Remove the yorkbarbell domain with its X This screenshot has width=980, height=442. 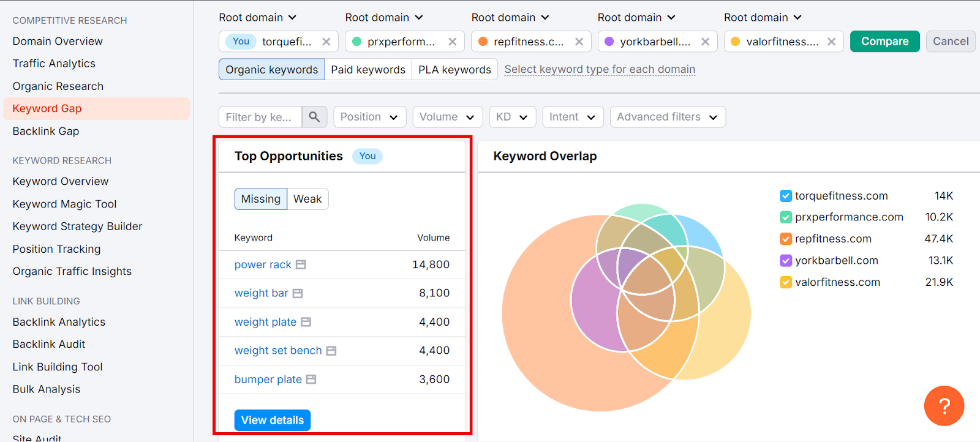click(x=706, y=42)
